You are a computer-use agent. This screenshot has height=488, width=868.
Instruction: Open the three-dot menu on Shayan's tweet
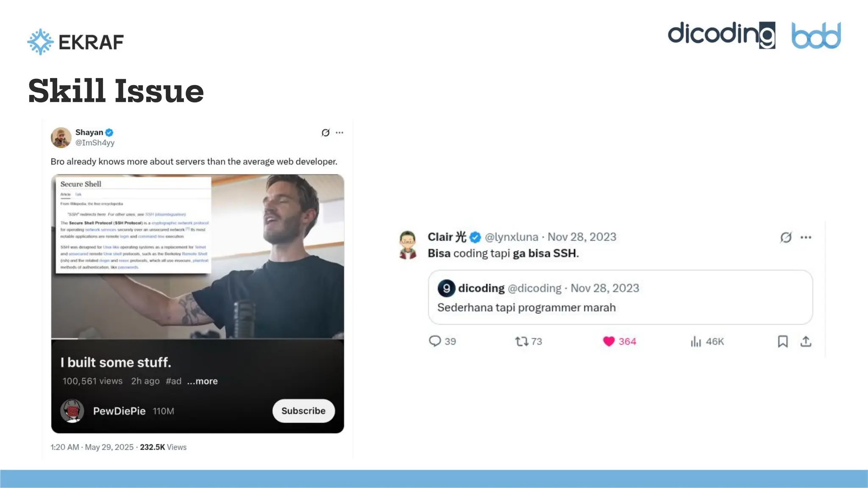339,133
